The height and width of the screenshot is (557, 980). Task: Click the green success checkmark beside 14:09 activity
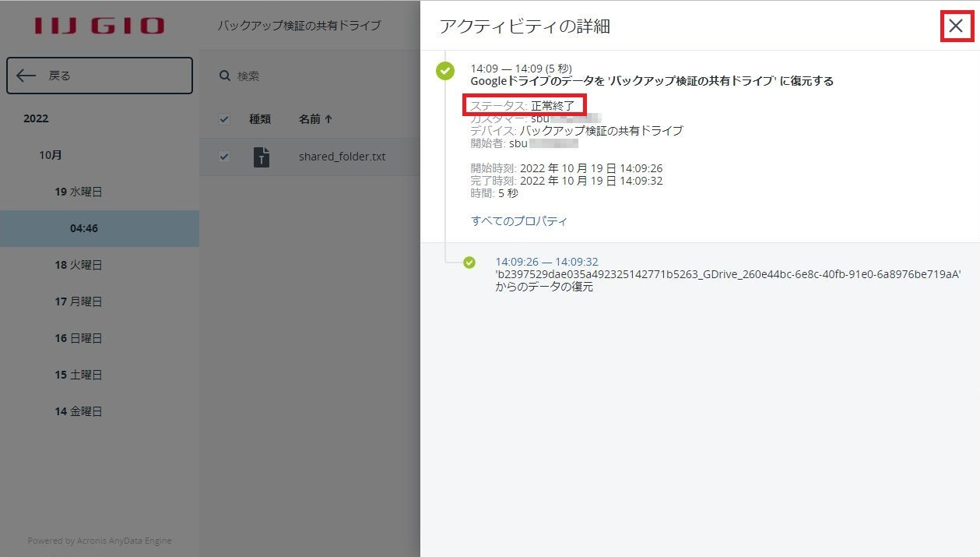click(x=445, y=71)
